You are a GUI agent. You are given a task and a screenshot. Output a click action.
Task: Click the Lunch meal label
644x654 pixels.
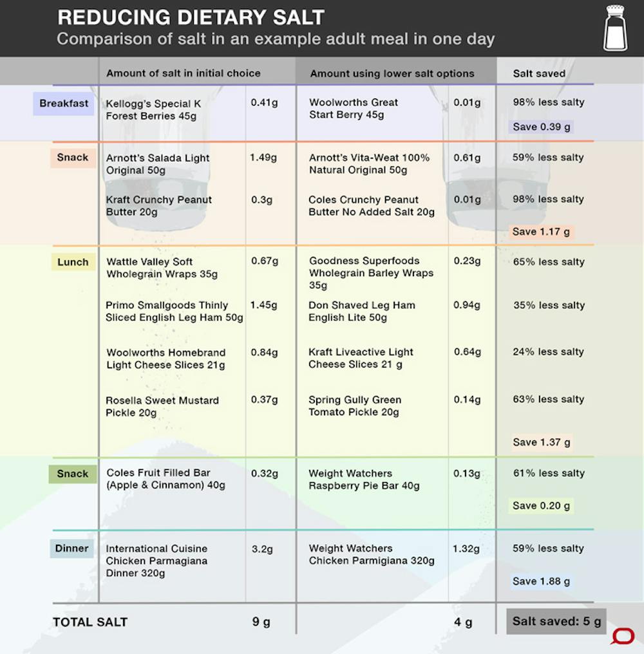point(73,262)
